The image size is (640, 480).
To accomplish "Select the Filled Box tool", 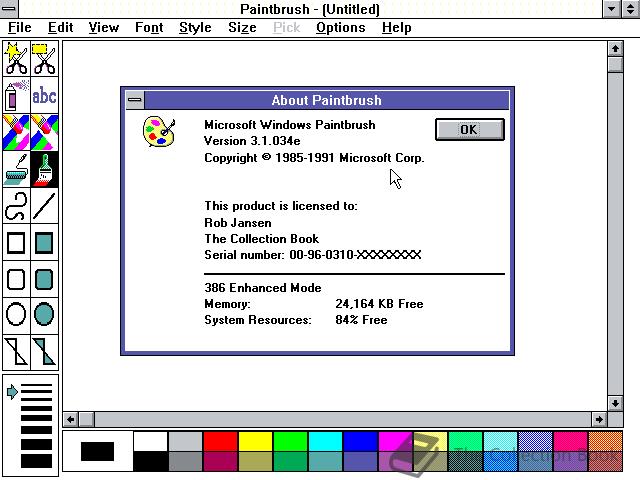I will tap(44, 242).
